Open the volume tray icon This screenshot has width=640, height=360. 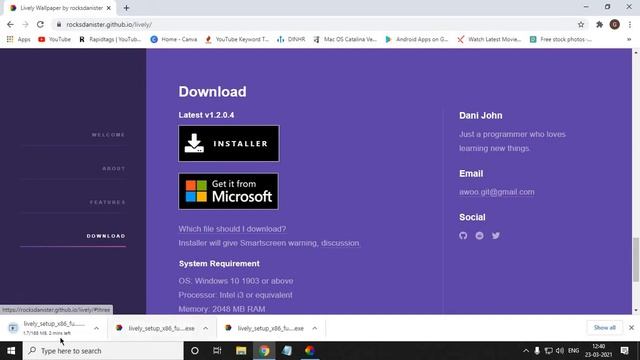pyautogui.click(x=560, y=351)
